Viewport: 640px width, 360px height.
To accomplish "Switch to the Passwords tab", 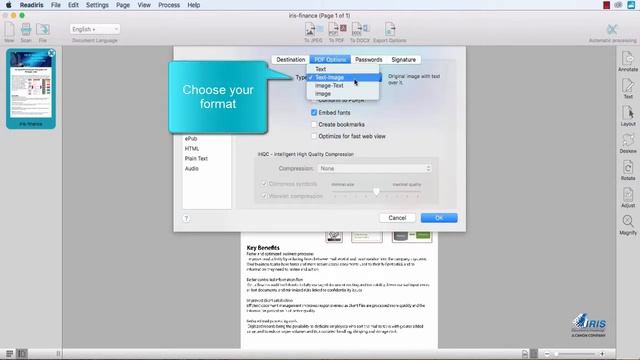I will tap(369, 60).
